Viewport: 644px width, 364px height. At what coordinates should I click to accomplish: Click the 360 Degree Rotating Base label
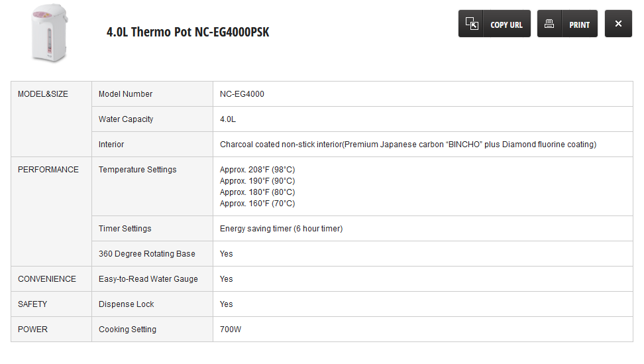point(146,254)
